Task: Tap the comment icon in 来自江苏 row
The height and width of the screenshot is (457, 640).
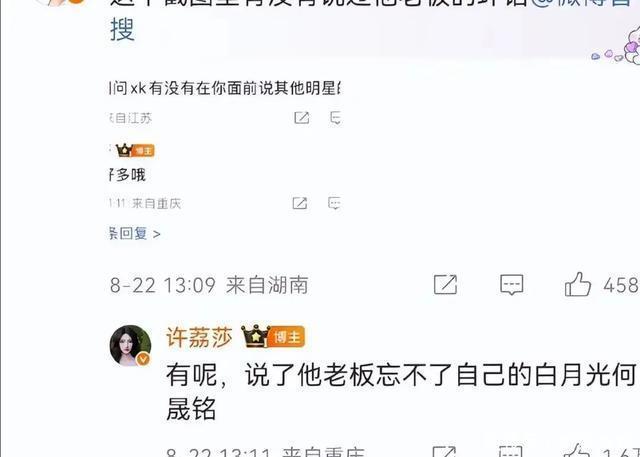Action: [335, 118]
